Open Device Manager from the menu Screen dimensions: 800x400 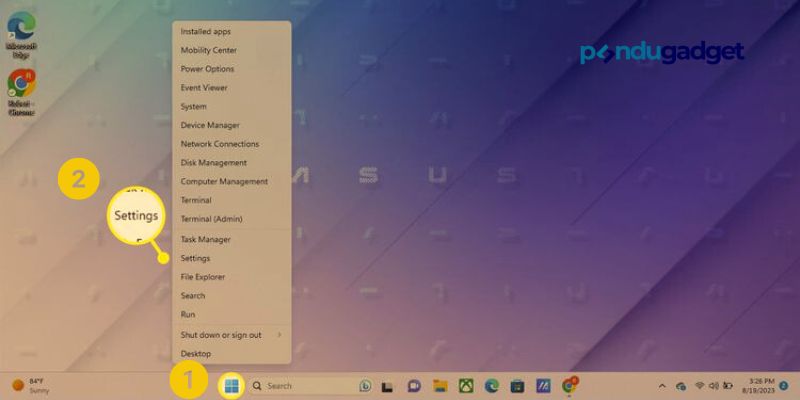point(232,125)
